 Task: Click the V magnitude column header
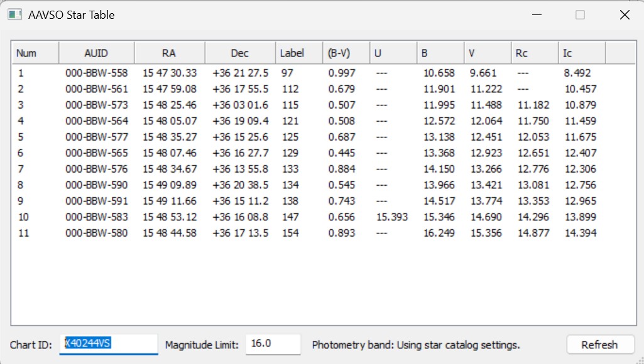tap(488, 53)
